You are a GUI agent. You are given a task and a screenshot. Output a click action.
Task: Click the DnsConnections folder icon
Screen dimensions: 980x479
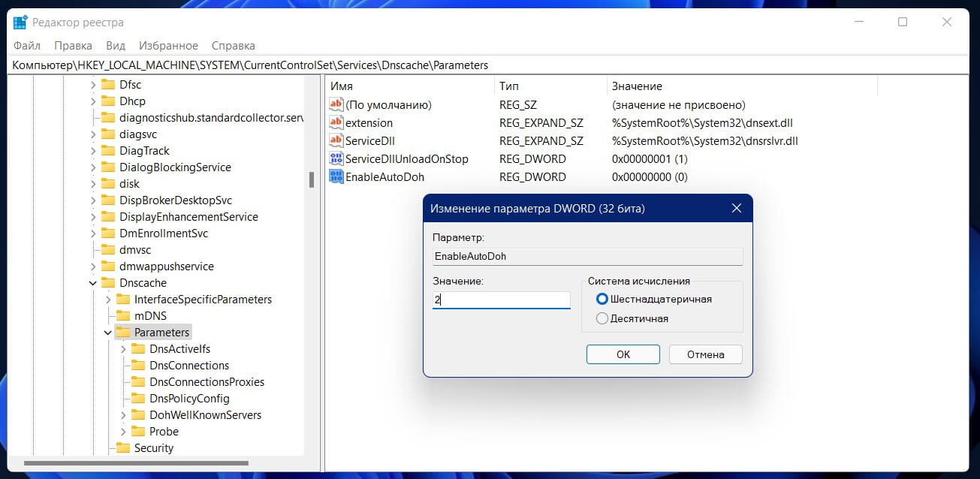[x=138, y=365]
